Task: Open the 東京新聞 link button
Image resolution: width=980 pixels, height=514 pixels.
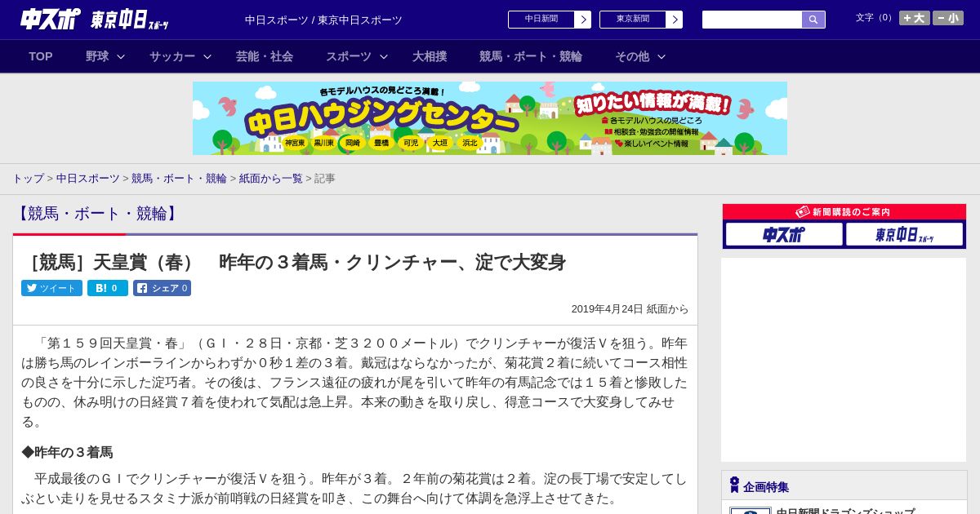Action: (x=633, y=20)
